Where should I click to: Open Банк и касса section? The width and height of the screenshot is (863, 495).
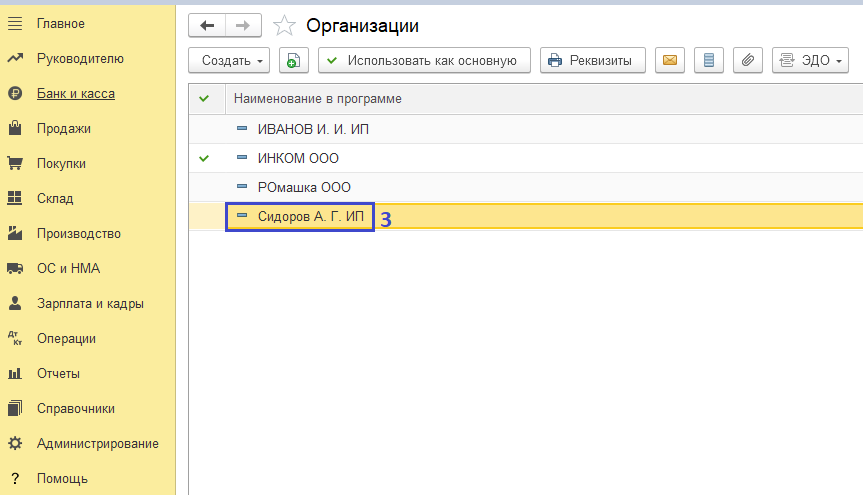tap(75, 94)
